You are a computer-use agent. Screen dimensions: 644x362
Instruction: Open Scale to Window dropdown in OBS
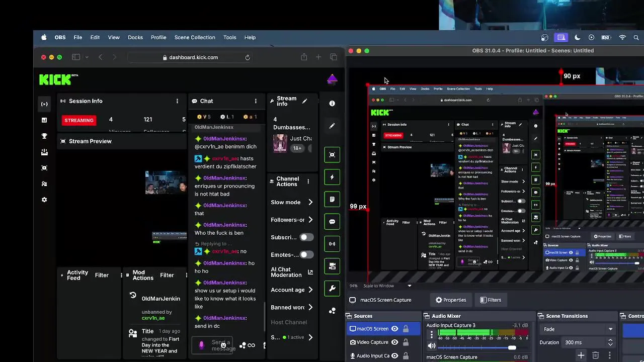387,286
